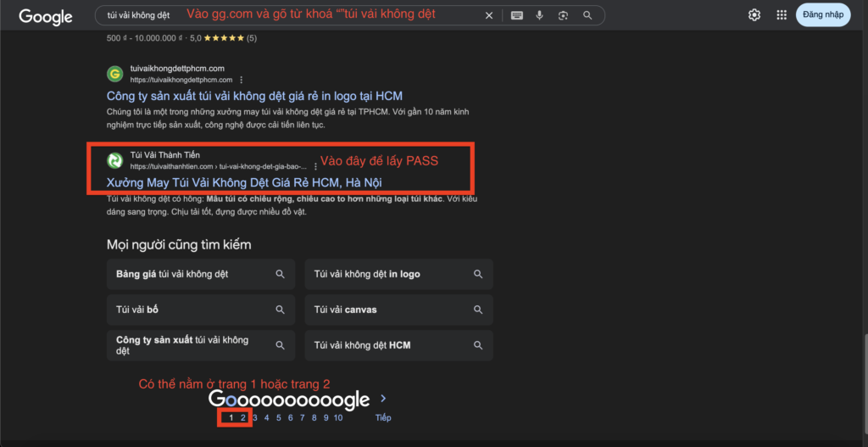This screenshot has width=868, height=447.
Task: Search suggestion Túi vải không dệt in logo
Action: click(398, 274)
